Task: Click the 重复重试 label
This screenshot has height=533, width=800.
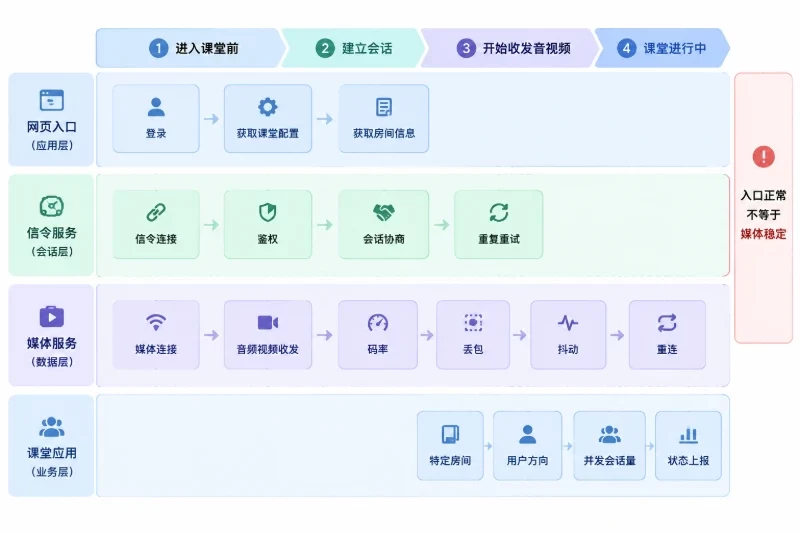Action: tap(498, 239)
